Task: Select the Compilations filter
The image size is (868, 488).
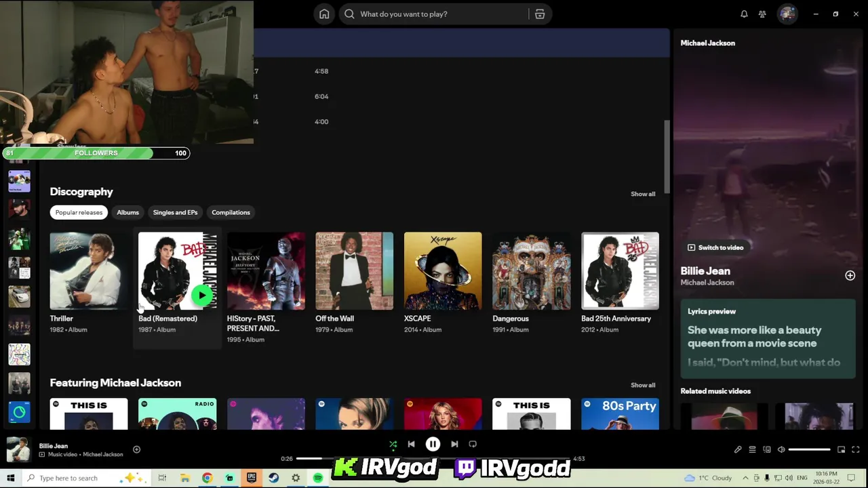Action: (x=231, y=213)
